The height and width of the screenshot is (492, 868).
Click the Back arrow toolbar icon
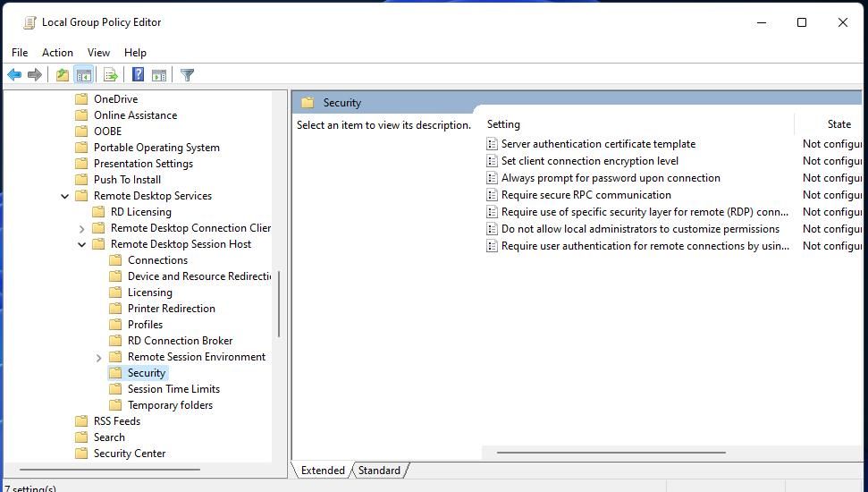coord(14,74)
